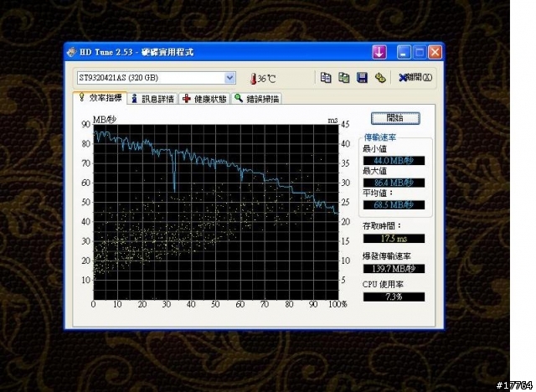
Task: Click the 36°C temperature reading
Action: (266, 79)
